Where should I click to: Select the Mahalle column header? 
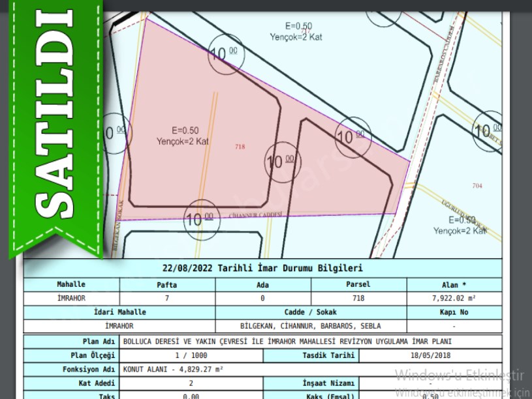click(71, 285)
